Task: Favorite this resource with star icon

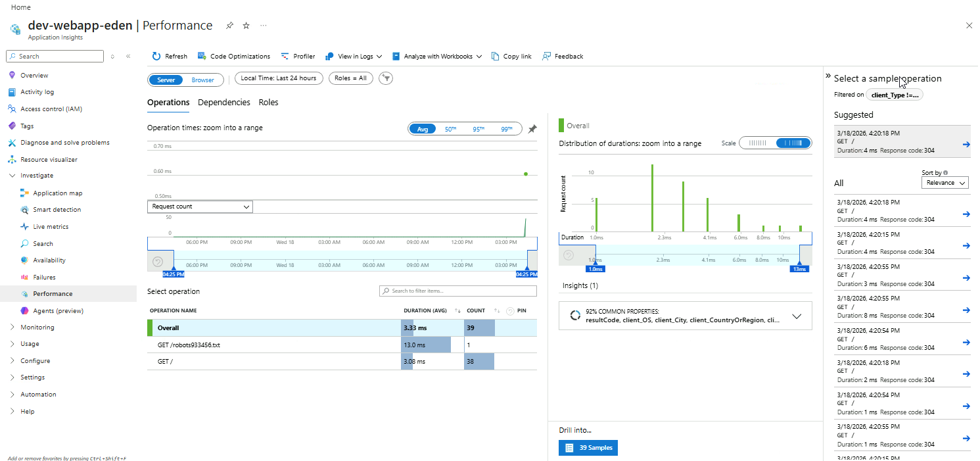Action: click(x=246, y=26)
